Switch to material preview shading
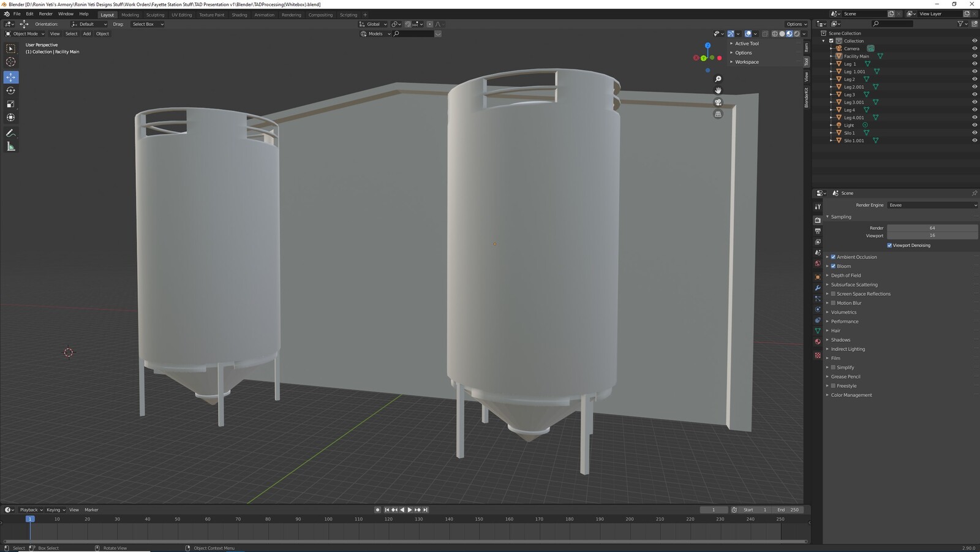The image size is (980, 552). click(x=790, y=34)
